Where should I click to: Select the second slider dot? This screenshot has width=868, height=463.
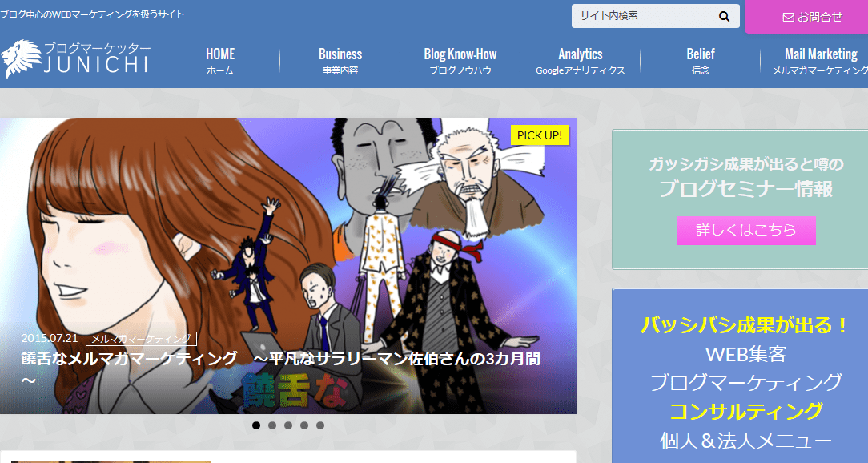[271, 425]
